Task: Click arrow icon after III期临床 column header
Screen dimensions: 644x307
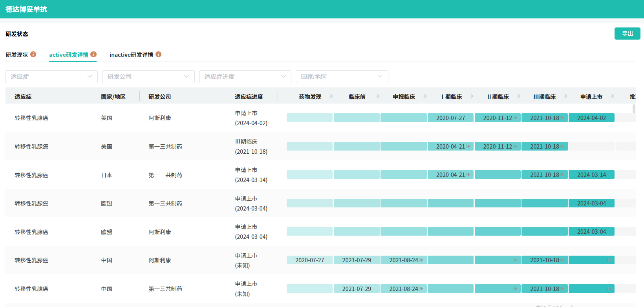Action: (565, 96)
